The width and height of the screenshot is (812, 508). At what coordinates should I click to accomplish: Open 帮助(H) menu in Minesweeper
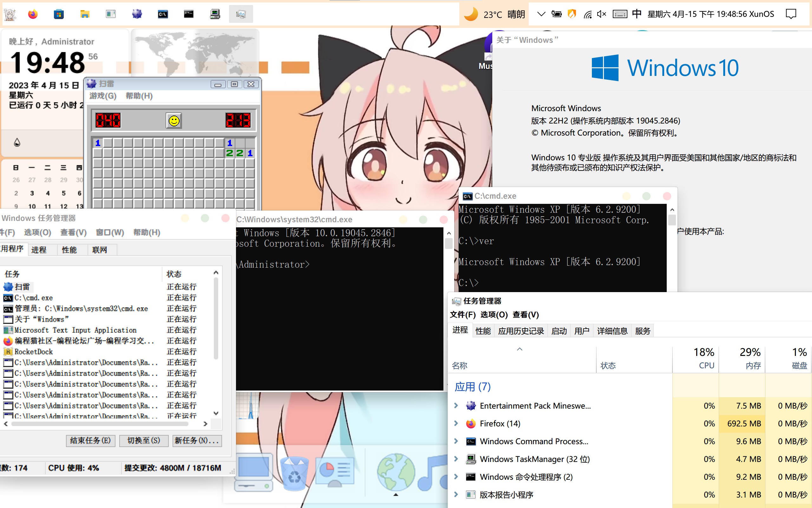(139, 96)
